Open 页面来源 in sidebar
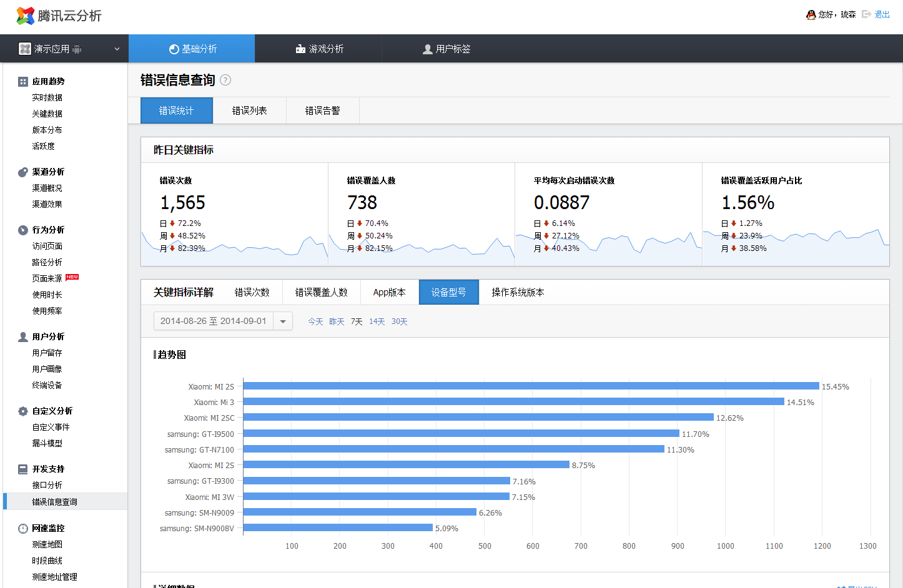The width and height of the screenshot is (903, 588). [x=47, y=279]
